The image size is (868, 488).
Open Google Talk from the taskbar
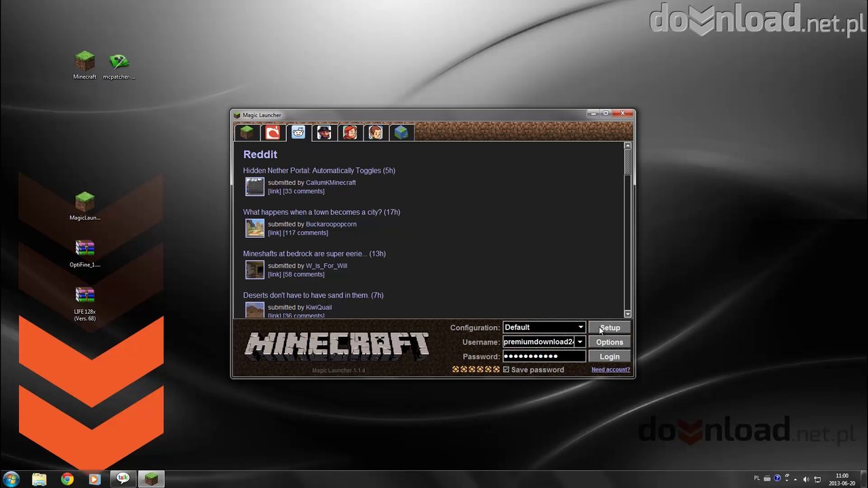coord(123,479)
